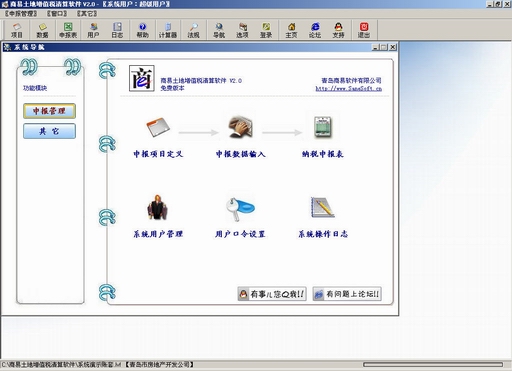Open 申报项目定义 module icon

158,127
